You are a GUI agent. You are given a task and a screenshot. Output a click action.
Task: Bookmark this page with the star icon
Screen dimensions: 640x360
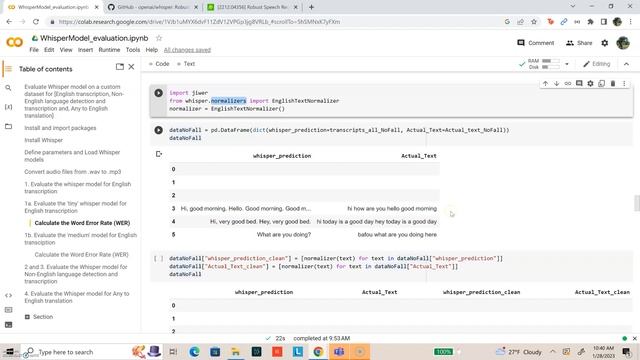(534, 22)
